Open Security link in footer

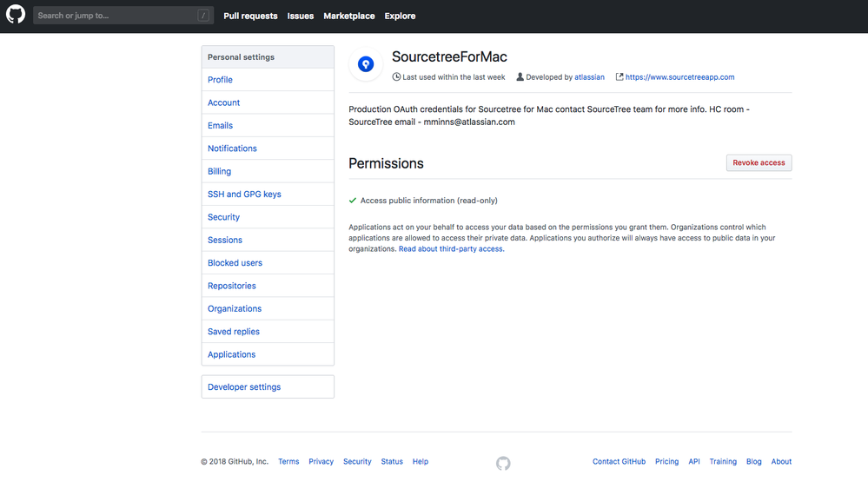(x=357, y=461)
